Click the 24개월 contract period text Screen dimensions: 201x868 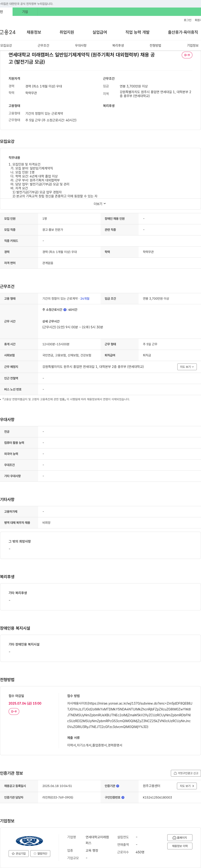[85, 299]
